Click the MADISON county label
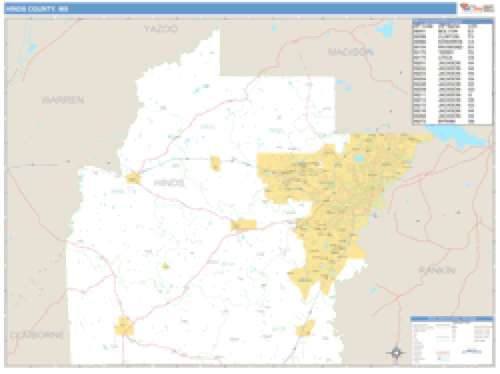This screenshot has height=374, width=500. tap(351, 52)
